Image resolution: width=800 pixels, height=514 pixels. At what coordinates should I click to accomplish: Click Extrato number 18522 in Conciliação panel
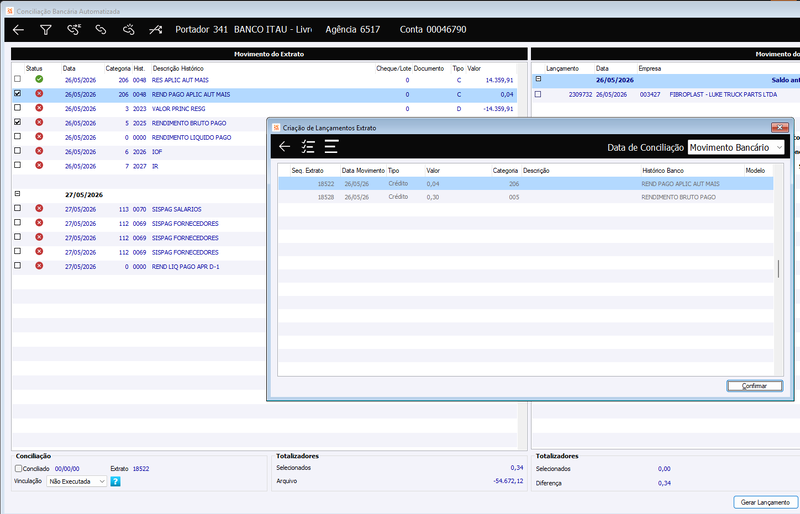(141, 469)
